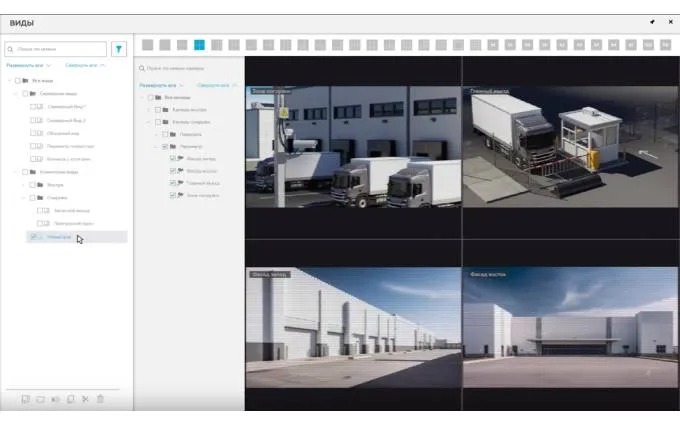Click the folder icon of Все виды

pos(25,81)
